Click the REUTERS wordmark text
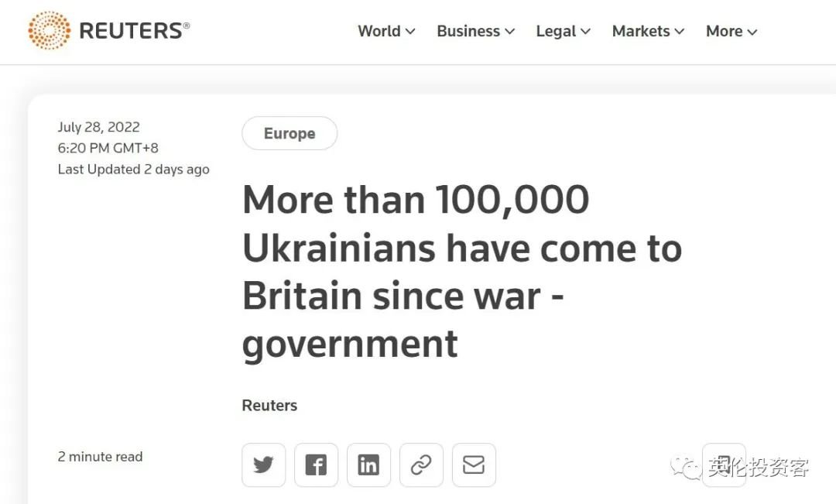Screen dimensions: 836x504 [133, 31]
